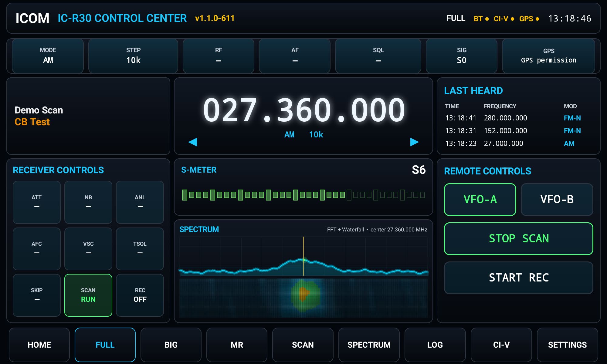The image size is (607, 364).
Task: Check the GPS status indicator
Action: click(x=529, y=19)
